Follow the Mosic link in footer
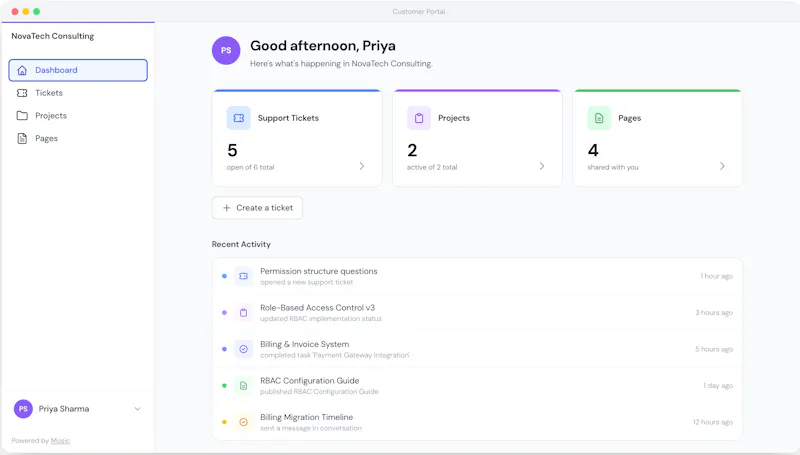Viewport: 800px width, 455px height. tap(60, 441)
